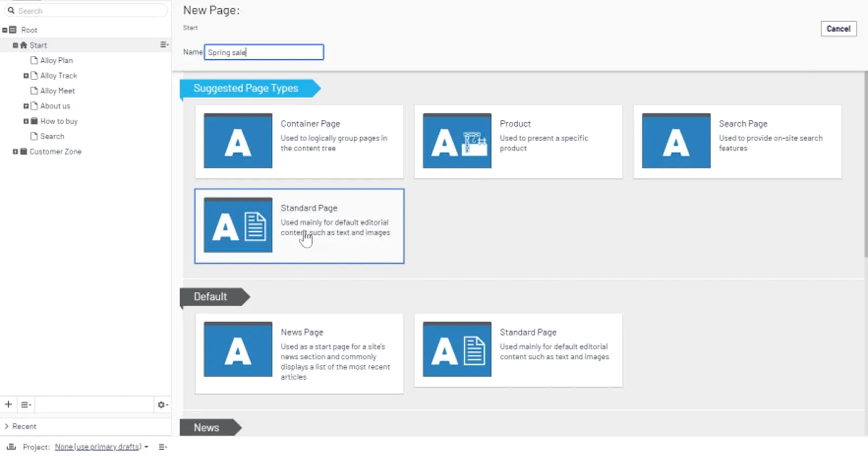The height and width of the screenshot is (456, 868).
Task: Focus the tree Search box
Action: (87, 10)
